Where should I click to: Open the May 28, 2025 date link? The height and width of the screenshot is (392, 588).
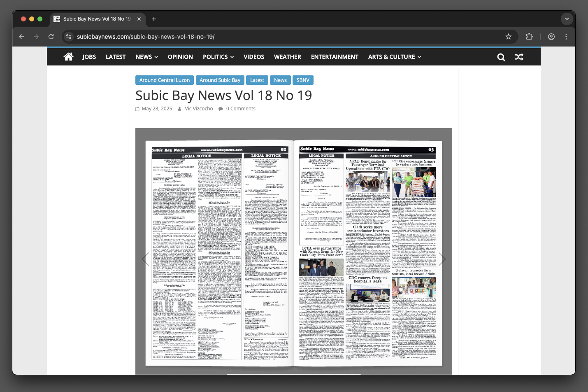coord(157,109)
